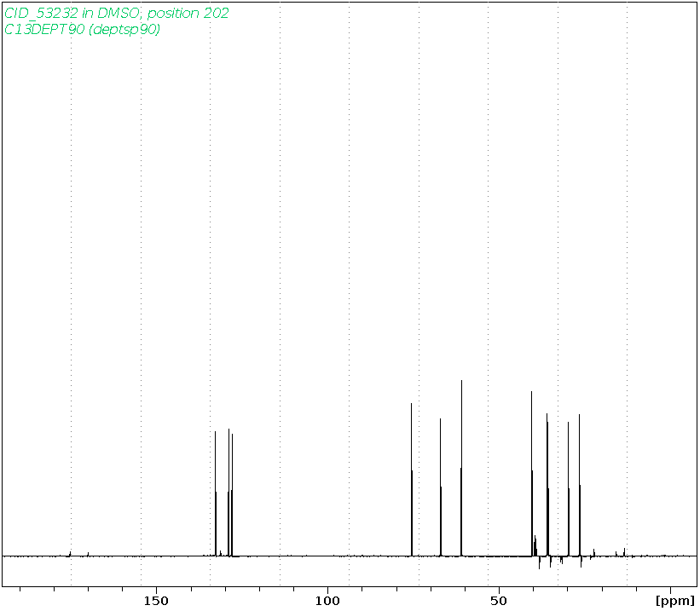Mark the peak near 26.5 ppm

click(x=580, y=485)
